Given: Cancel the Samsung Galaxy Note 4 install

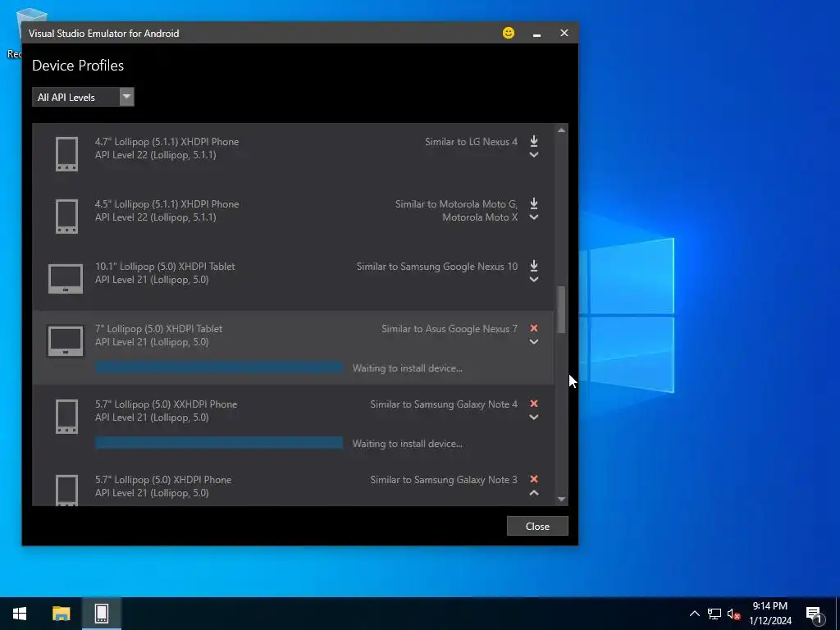Looking at the screenshot, I should [533, 404].
